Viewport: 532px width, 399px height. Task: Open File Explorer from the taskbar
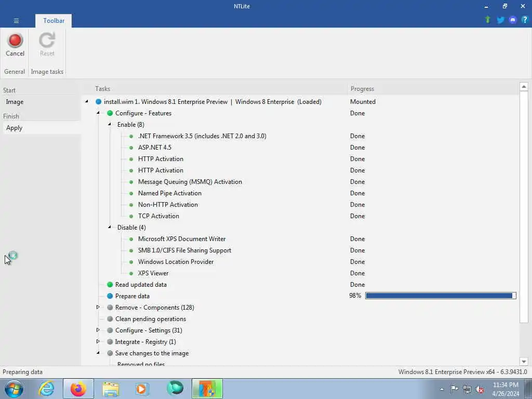[x=111, y=389]
